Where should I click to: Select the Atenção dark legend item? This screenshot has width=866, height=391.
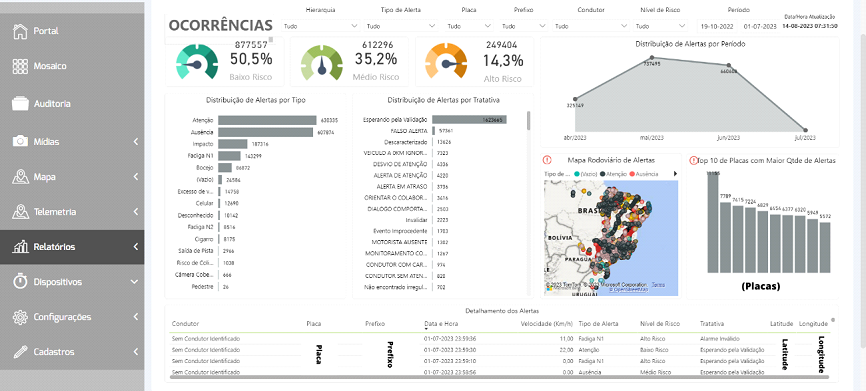(x=614, y=173)
